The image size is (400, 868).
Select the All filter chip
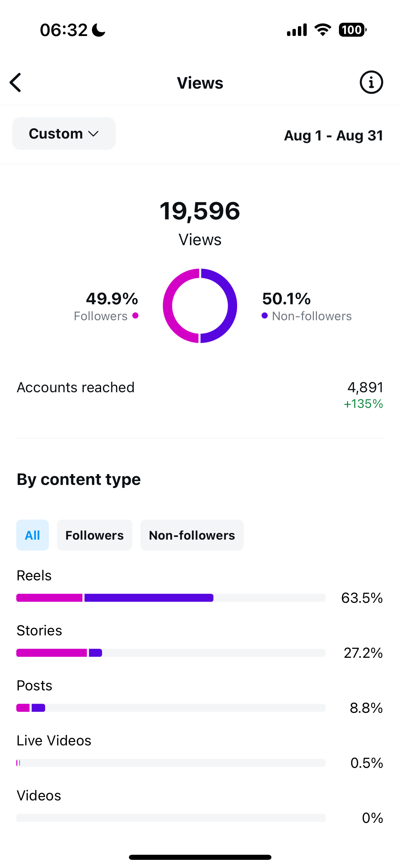click(x=33, y=535)
